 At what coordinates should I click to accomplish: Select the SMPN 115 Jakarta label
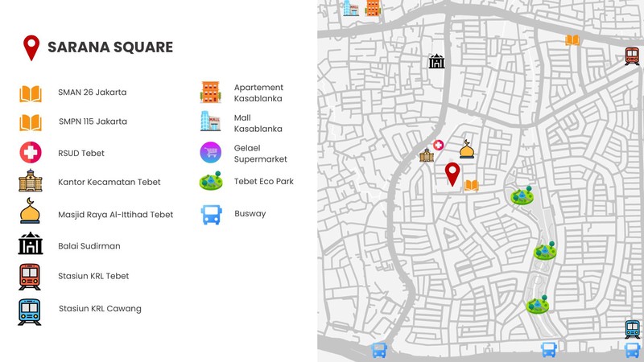coord(93,121)
